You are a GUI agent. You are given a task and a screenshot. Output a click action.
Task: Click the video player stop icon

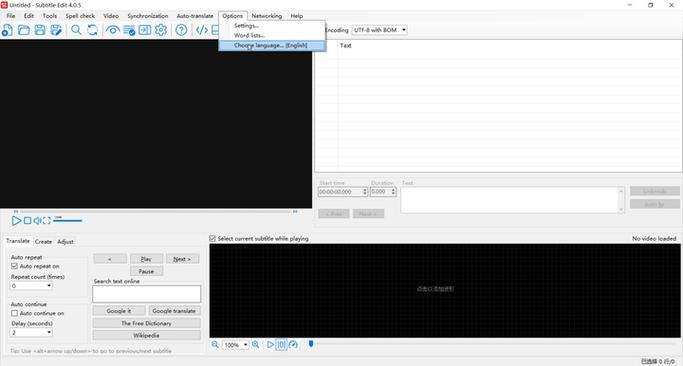coord(27,220)
